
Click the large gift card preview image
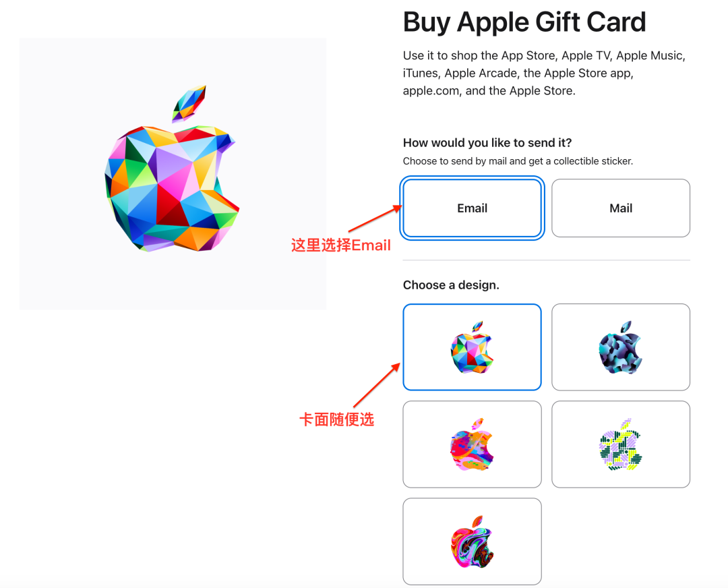click(173, 174)
